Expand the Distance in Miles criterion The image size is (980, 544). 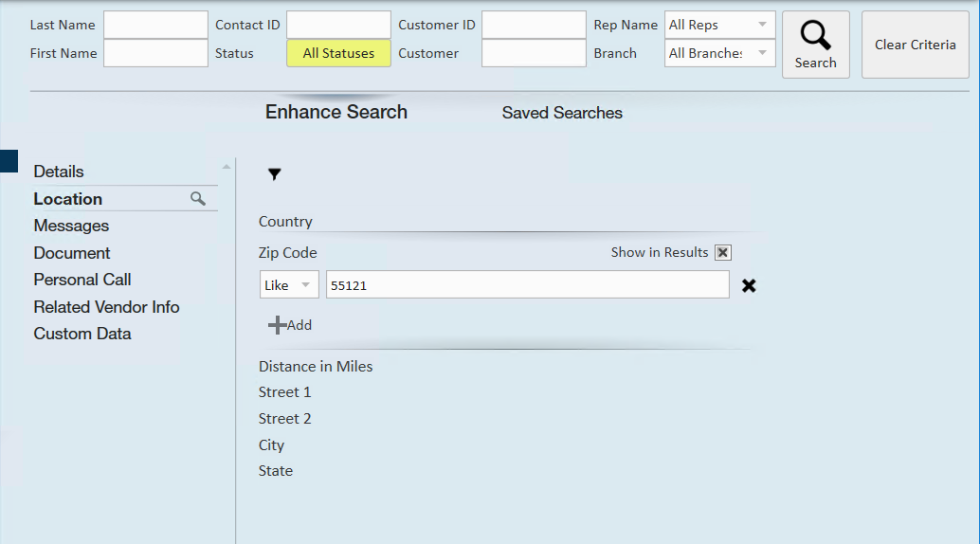pos(316,366)
